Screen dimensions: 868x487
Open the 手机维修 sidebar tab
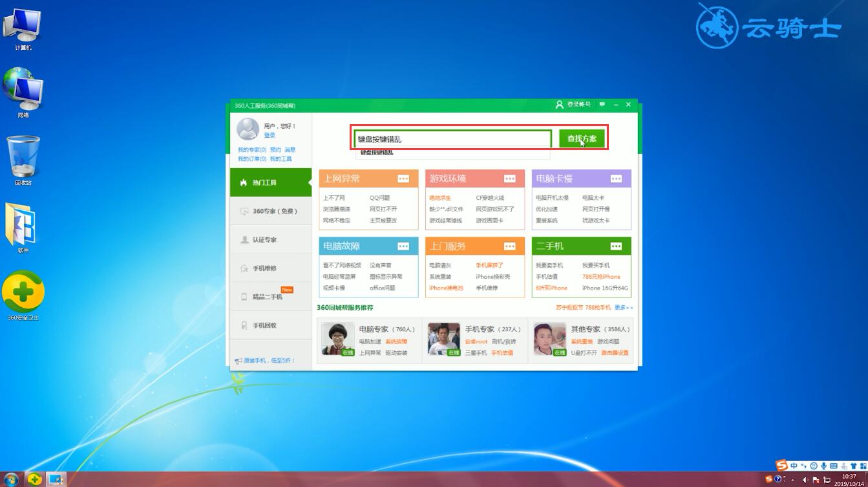point(271,268)
